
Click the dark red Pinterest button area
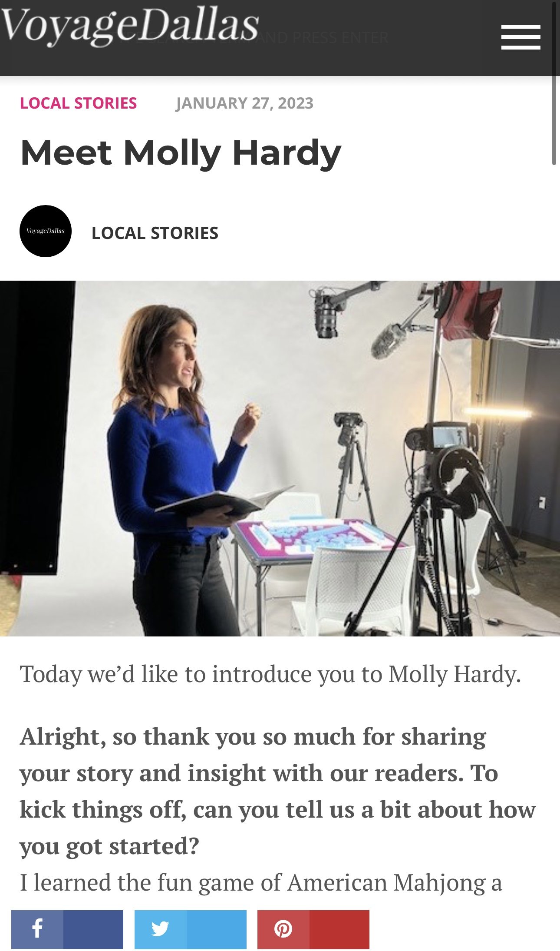tap(339, 929)
